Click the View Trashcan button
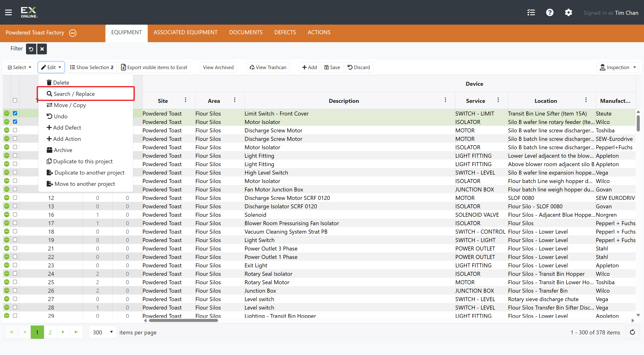The height and width of the screenshot is (355, 644). pyautogui.click(x=268, y=67)
